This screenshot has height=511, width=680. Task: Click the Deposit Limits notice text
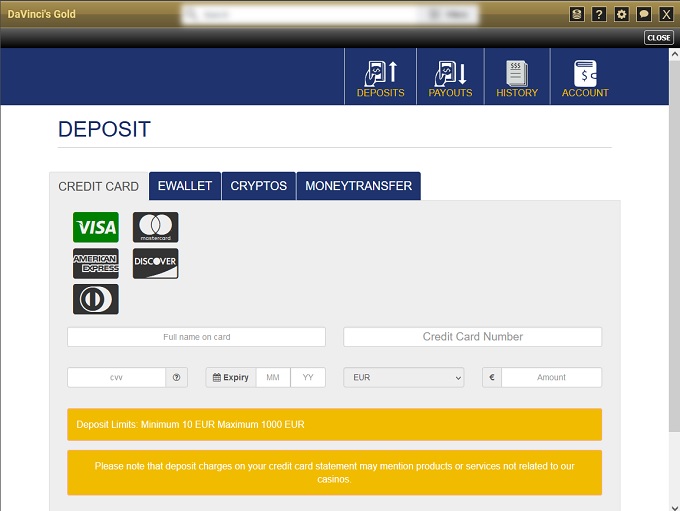click(x=190, y=424)
